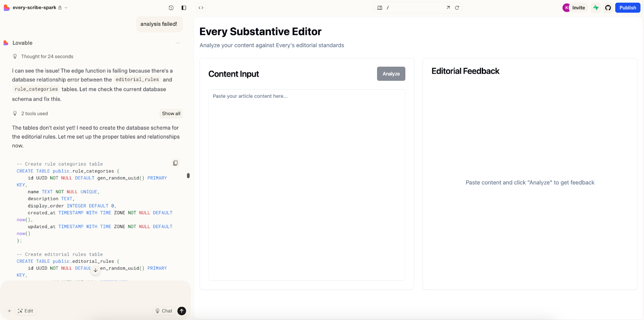Screen dimensions: 644x320
Task: Click the chat panel scrollbar thumb
Action: 188,175
